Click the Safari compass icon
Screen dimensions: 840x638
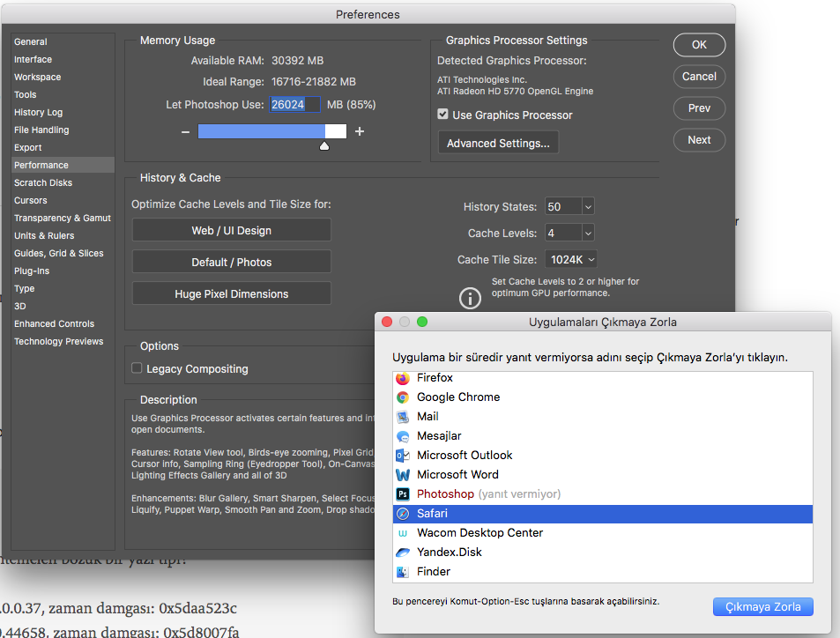pyautogui.click(x=402, y=514)
